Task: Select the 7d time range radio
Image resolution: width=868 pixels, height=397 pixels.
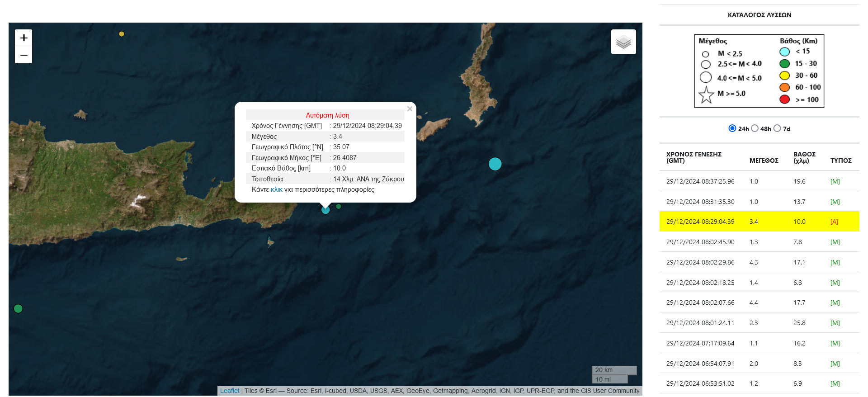Action: pos(777,128)
